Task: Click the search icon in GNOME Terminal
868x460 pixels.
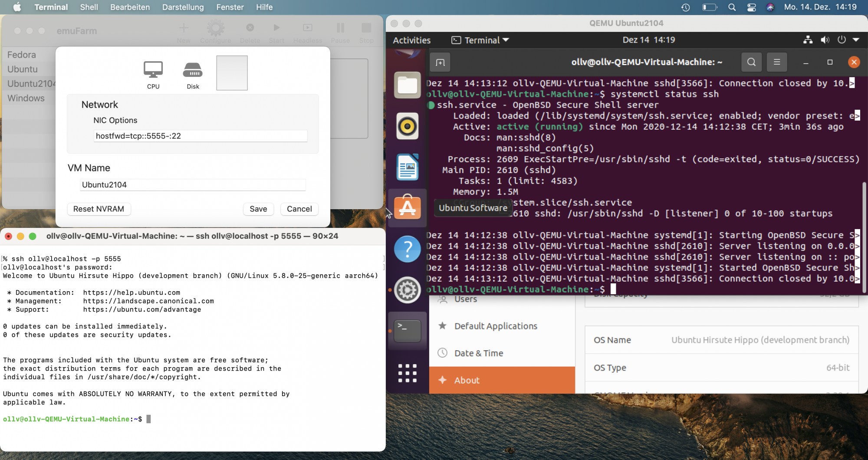Action: click(x=752, y=62)
